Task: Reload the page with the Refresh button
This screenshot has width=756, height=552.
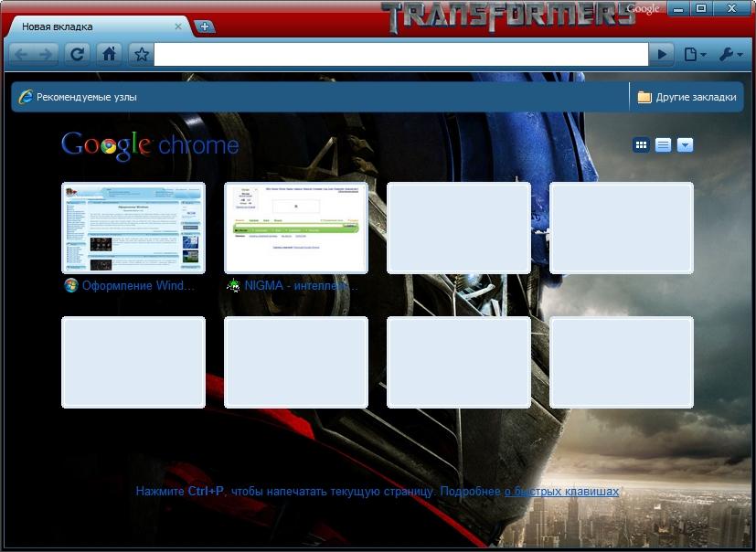Action: click(77, 54)
